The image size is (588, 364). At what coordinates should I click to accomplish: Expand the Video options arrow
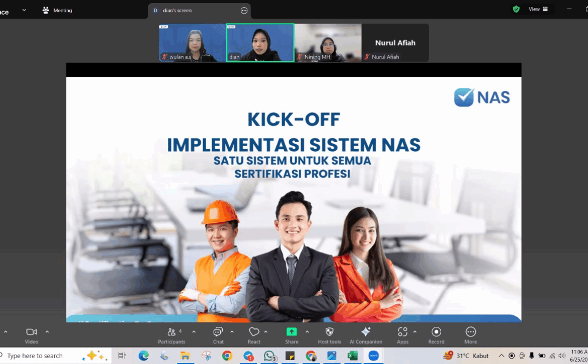tap(47, 332)
